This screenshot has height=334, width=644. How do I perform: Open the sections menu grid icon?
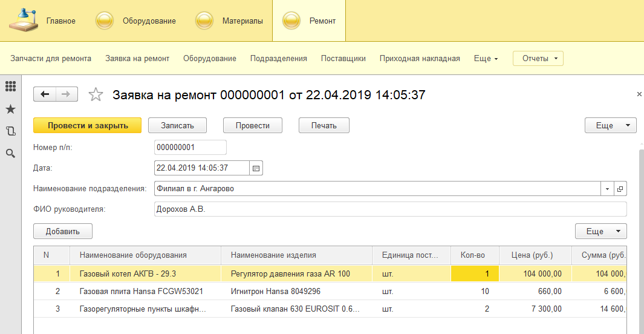click(11, 87)
